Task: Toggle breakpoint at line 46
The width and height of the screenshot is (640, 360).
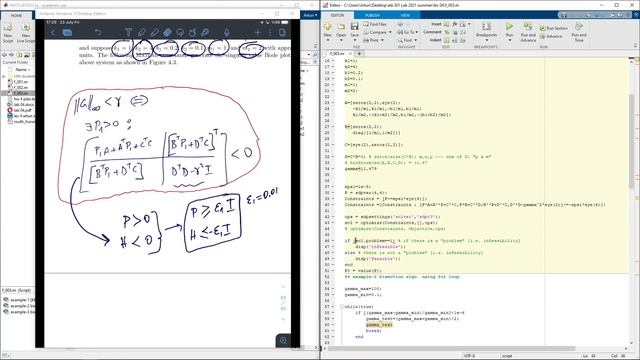Action: tap(333, 241)
